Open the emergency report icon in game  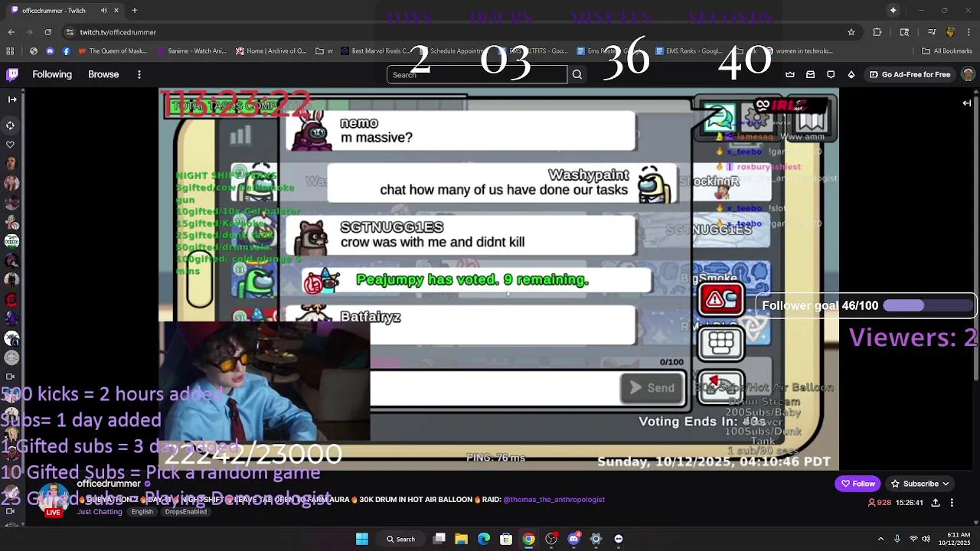tap(720, 299)
